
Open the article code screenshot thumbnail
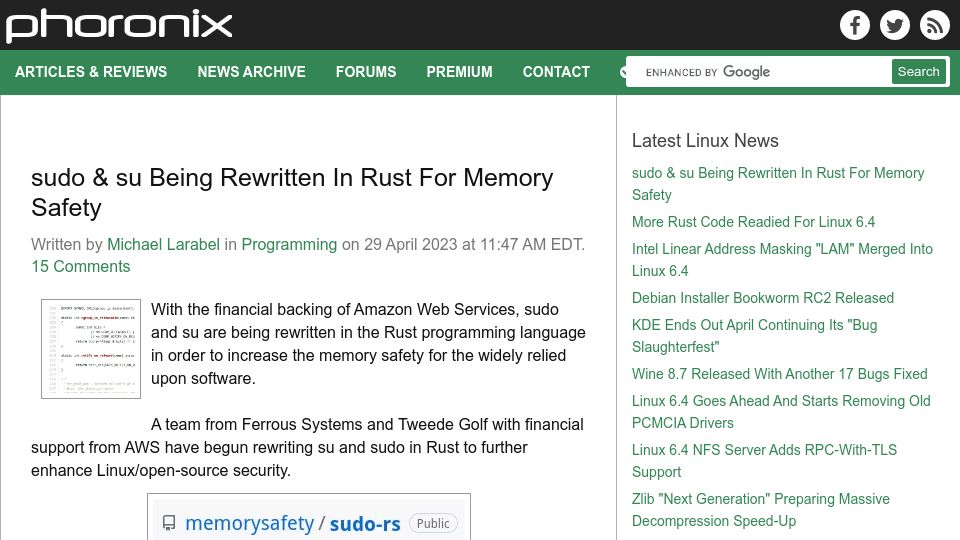(x=91, y=349)
